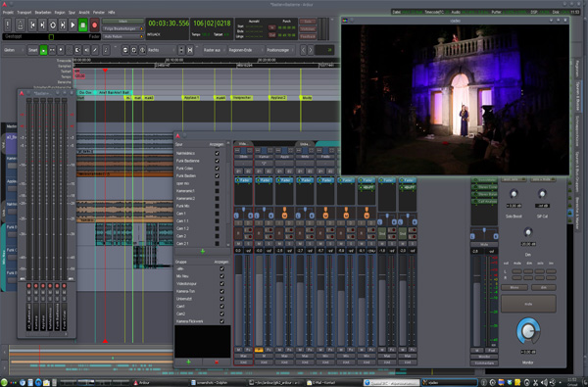Enable the Cam 1 track visibility checkbox
588x387 pixels.
pyautogui.click(x=217, y=214)
